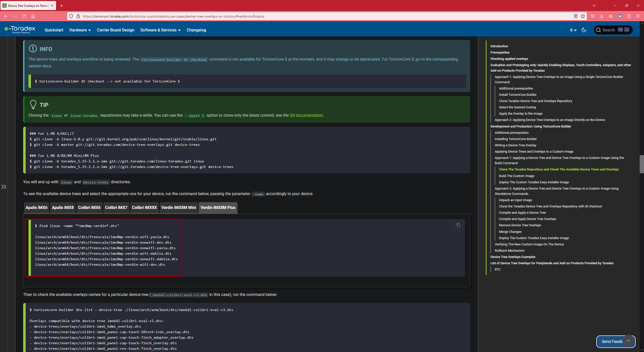Image resolution: width=644 pixels, height=352 pixels.
Task: Go to RTC section link
Action: point(497,269)
